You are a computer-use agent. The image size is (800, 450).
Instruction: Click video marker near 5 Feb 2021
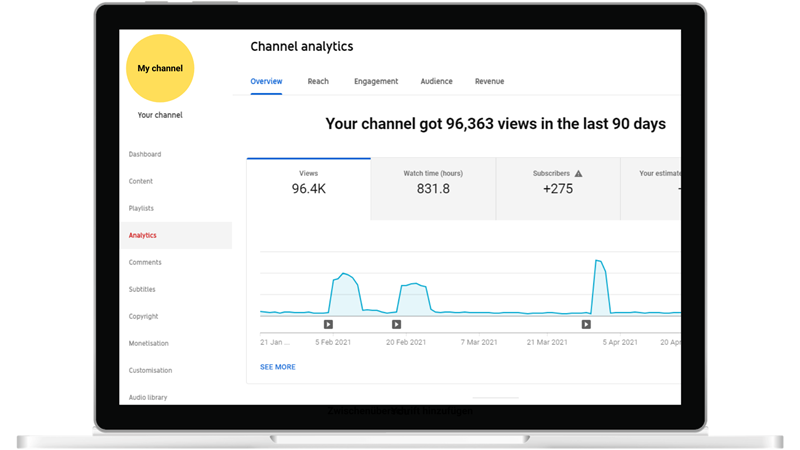pos(328,324)
